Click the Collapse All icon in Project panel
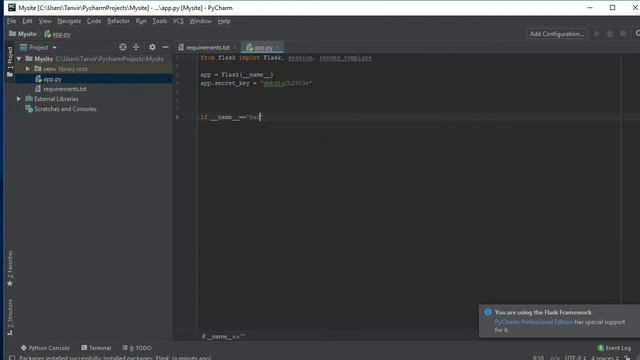This screenshot has height=360, width=640. pyautogui.click(x=136, y=47)
